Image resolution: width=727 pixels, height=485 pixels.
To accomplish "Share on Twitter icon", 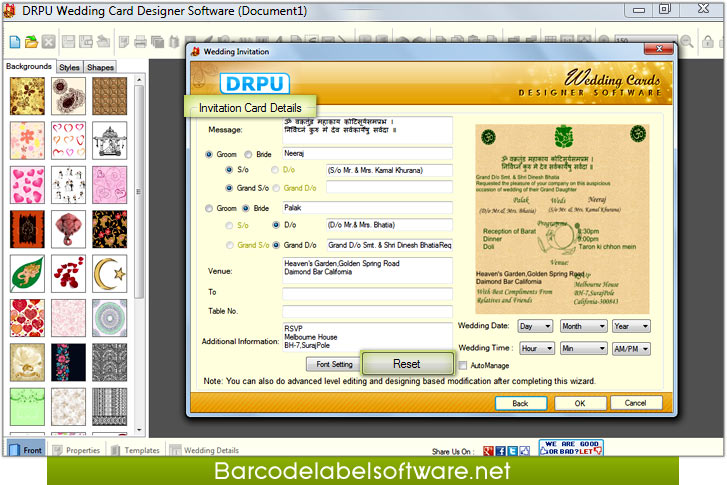I will [x=512, y=451].
